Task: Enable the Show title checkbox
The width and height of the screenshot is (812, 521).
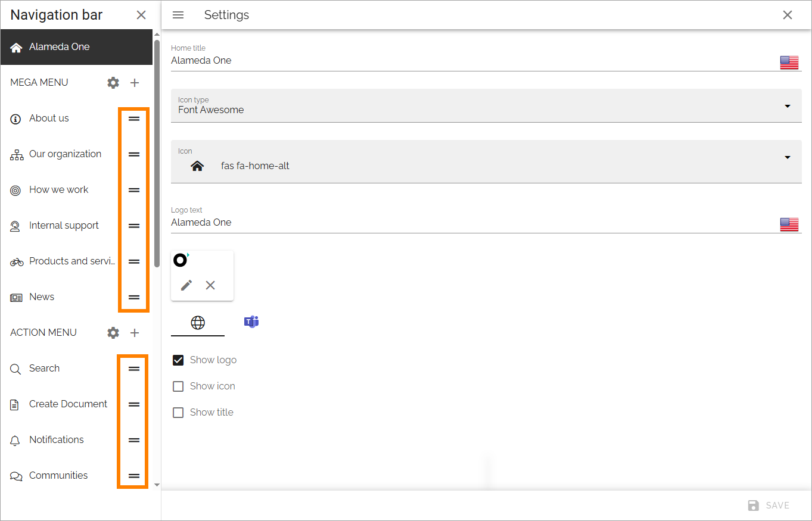Action: point(178,413)
